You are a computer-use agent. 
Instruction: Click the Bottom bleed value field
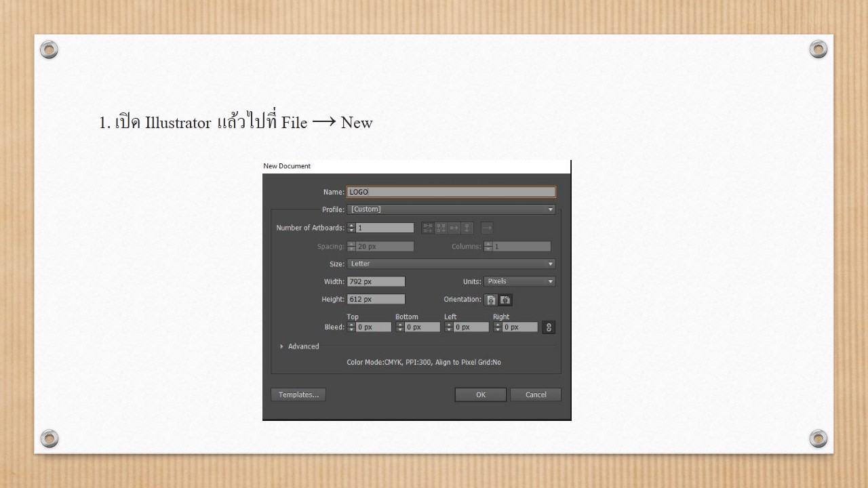click(x=422, y=327)
